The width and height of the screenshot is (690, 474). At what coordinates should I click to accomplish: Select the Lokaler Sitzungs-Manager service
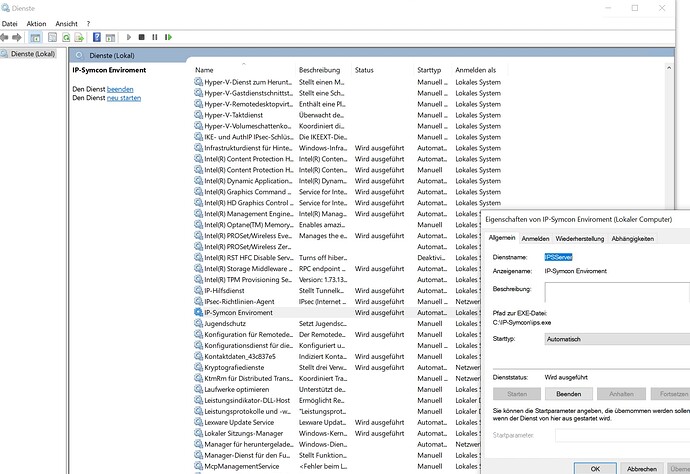pyautogui.click(x=337, y=433)
